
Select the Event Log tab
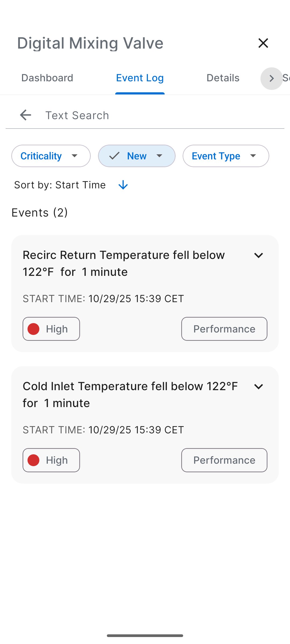pos(140,78)
